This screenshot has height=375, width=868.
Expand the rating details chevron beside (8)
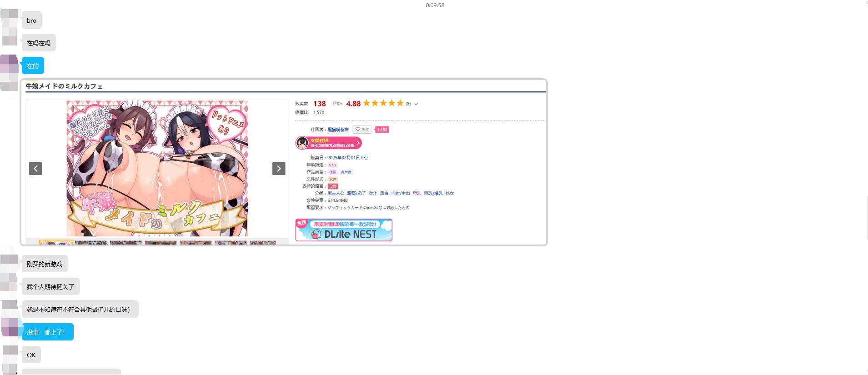pos(416,104)
